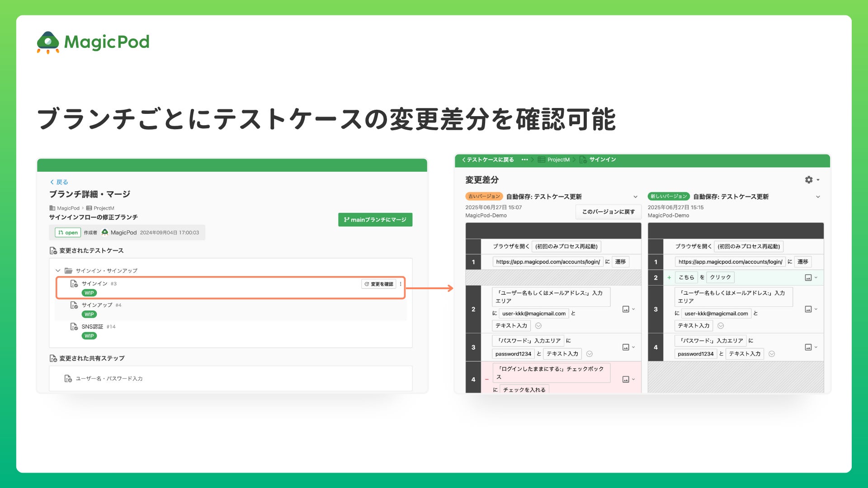Click the 戻る back link
This screenshot has width=868, height=488.
(x=59, y=182)
